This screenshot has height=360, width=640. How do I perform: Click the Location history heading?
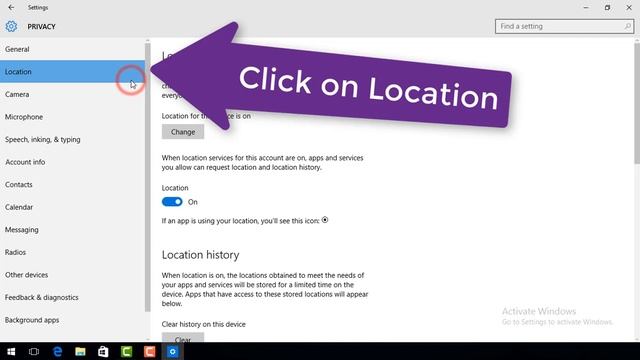(200, 255)
